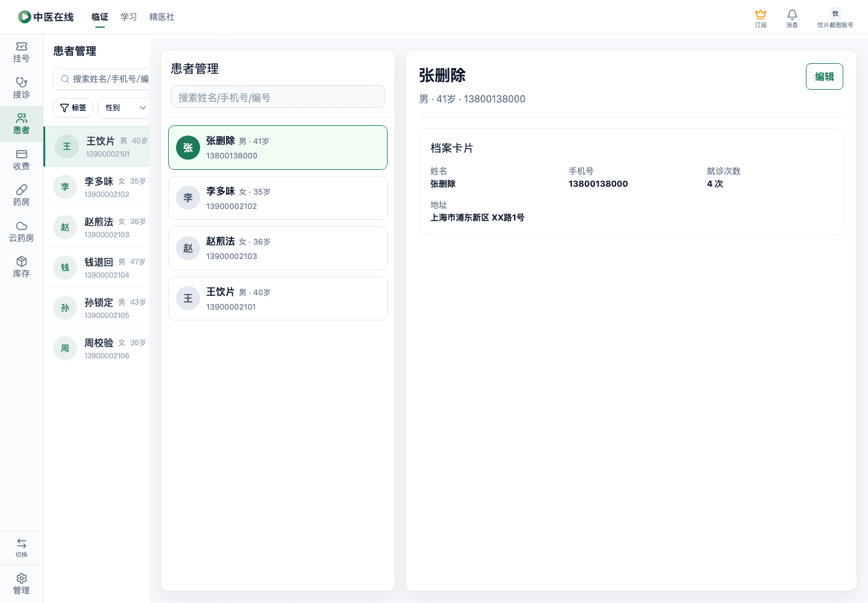The image size is (868, 603).
Task: Open the 库存 inventory box icon
Action: click(22, 261)
